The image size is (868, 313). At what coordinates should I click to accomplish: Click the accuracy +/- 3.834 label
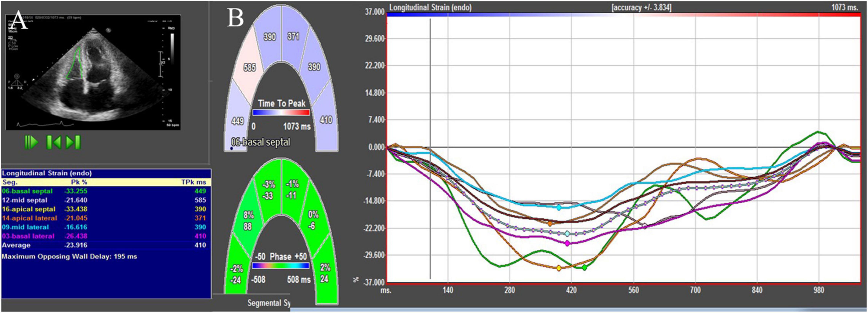(x=642, y=7)
